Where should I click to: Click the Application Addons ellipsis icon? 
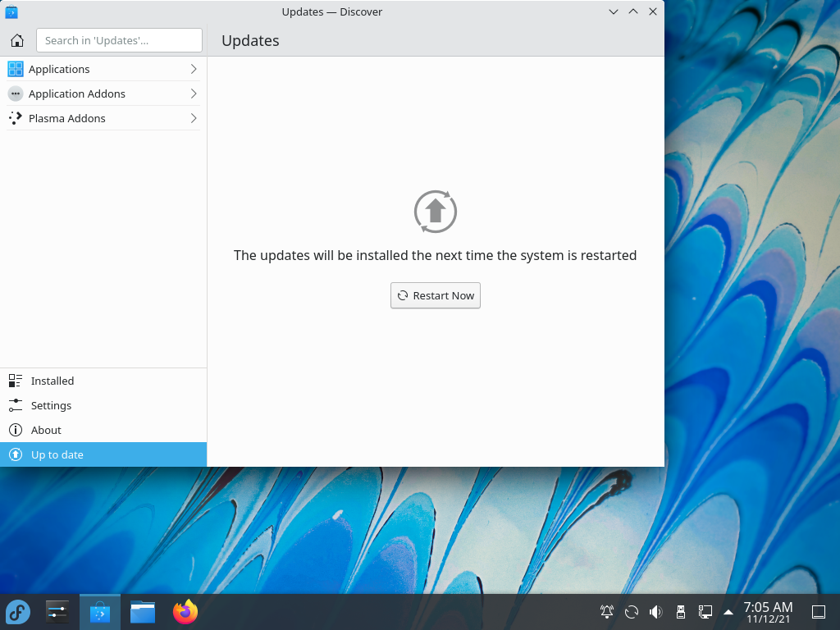[16, 94]
